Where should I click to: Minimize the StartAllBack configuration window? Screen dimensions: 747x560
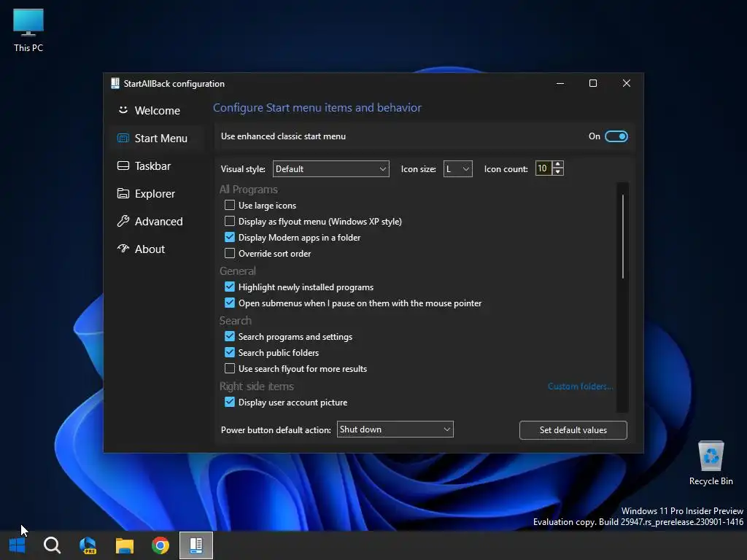point(560,83)
